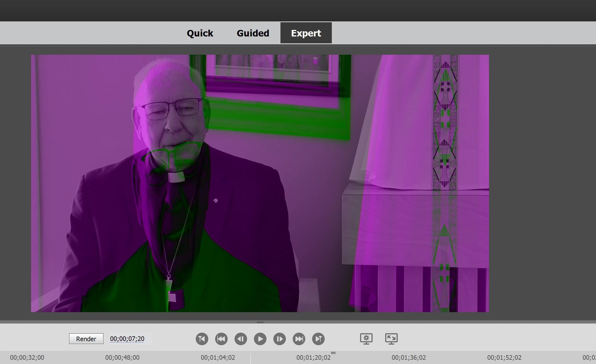Select the Expert tab
This screenshot has height=364, width=596.
pyautogui.click(x=306, y=33)
